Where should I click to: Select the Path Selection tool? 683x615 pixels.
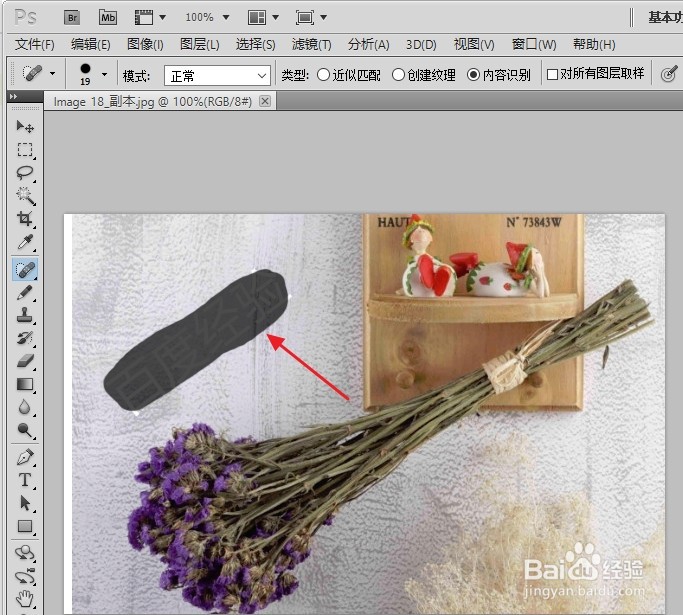click(25, 503)
